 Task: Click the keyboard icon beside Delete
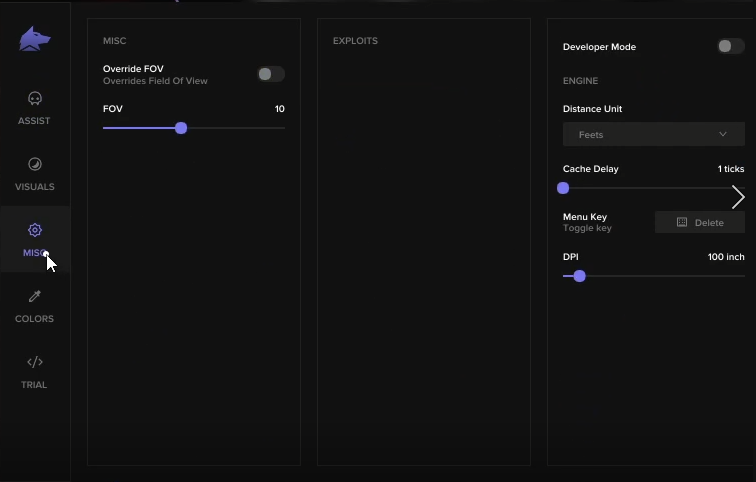pos(682,222)
